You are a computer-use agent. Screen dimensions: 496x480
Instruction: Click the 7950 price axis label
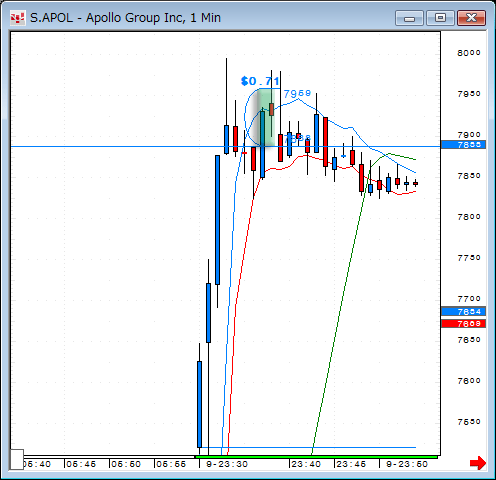click(469, 94)
